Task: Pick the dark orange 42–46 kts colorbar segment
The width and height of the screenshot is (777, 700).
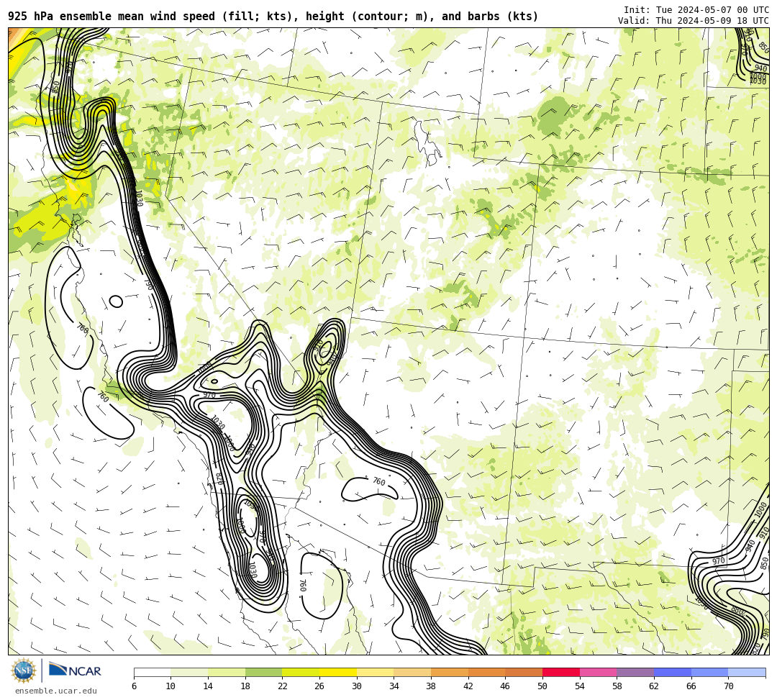Action: (486, 672)
